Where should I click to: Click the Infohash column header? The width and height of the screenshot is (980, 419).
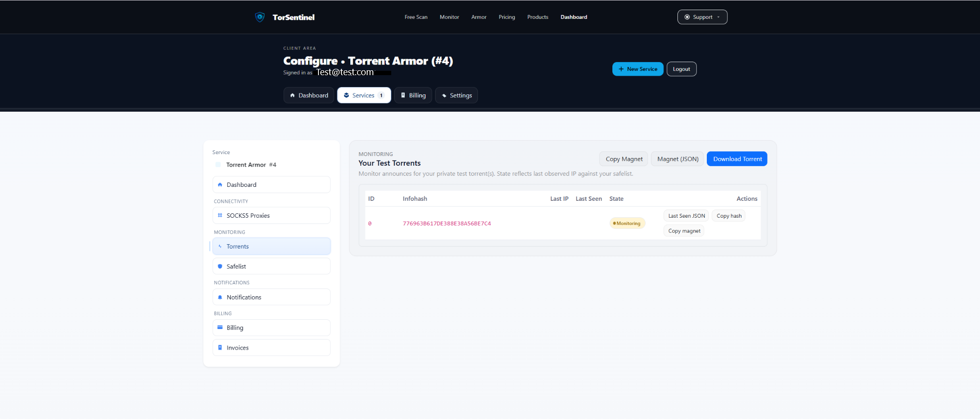415,198
